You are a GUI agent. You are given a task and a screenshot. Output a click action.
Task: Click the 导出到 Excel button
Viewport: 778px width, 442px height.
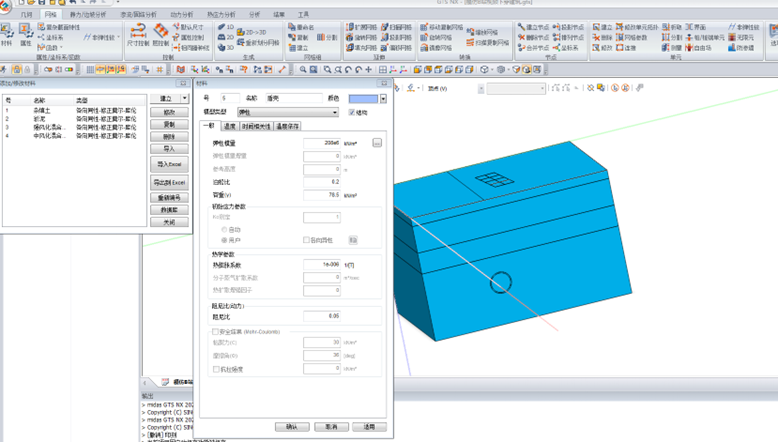(169, 183)
